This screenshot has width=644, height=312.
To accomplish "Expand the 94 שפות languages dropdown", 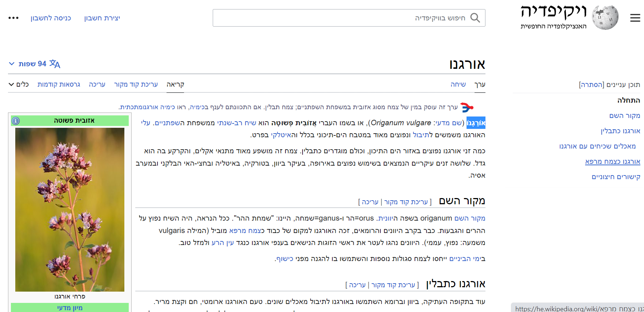I will click(x=34, y=64).
